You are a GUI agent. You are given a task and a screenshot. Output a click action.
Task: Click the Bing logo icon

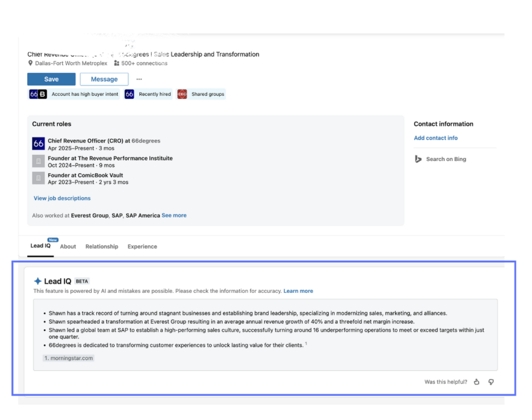pyautogui.click(x=418, y=159)
